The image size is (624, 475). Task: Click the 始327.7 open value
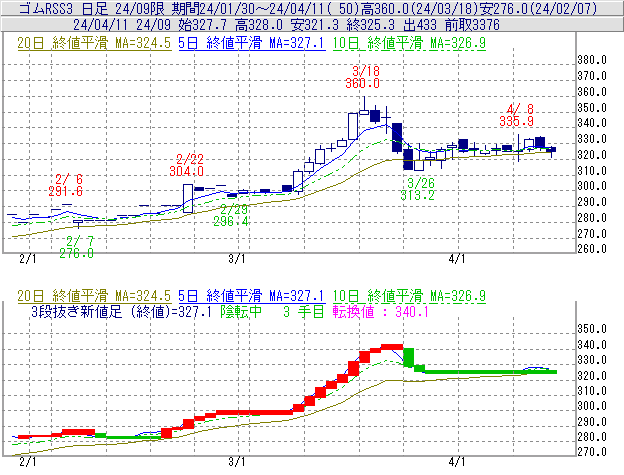(202, 25)
